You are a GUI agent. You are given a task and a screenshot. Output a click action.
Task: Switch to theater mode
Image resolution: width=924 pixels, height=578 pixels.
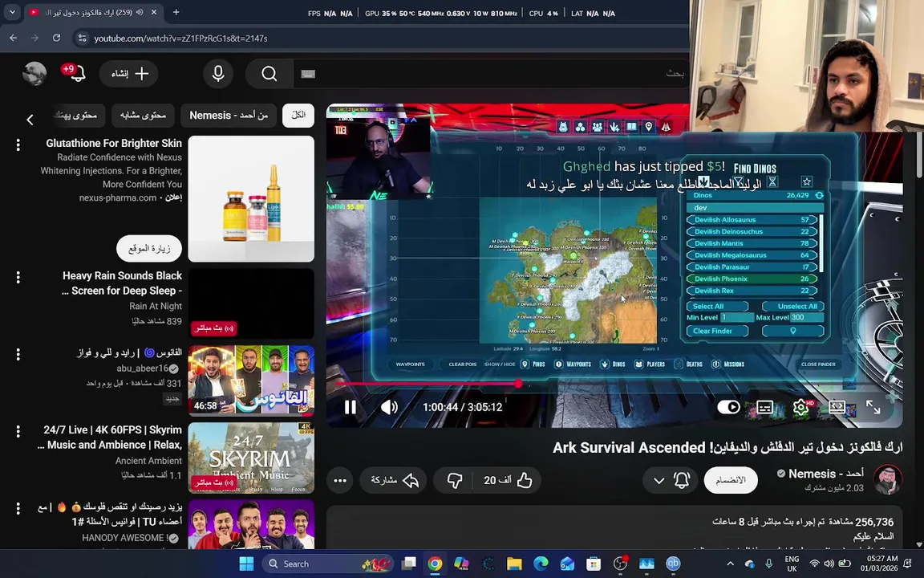pos(837,407)
